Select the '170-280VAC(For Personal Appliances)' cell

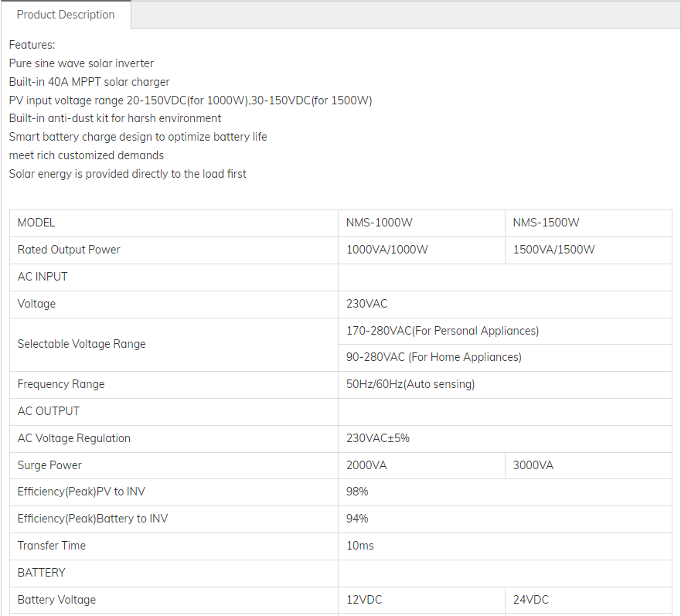(442, 331)
